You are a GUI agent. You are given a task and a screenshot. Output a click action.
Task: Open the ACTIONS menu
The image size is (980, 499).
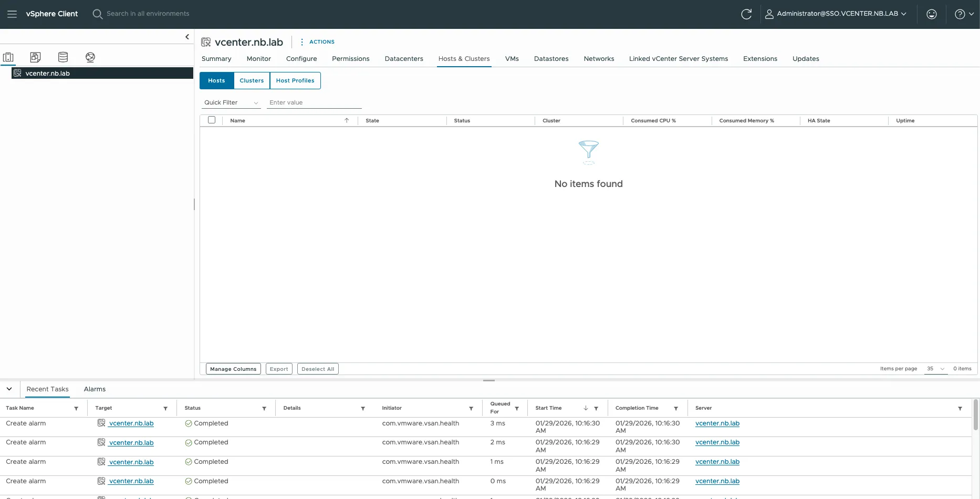[x=322, y=42]
